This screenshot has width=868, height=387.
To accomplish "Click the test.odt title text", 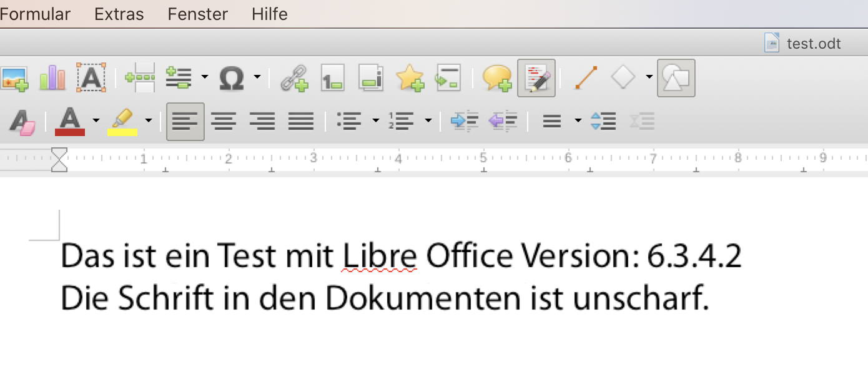I will pos(814,44).
